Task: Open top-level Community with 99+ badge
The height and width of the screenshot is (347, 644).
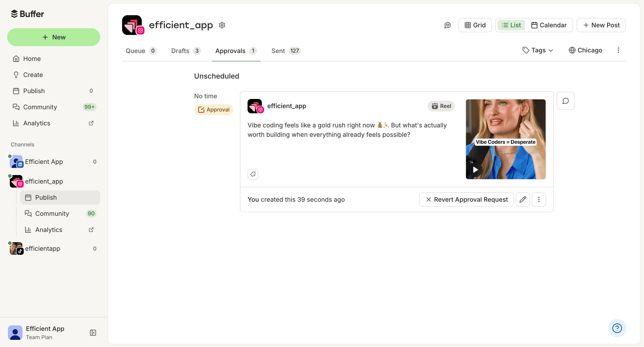Action: [53, 107]
